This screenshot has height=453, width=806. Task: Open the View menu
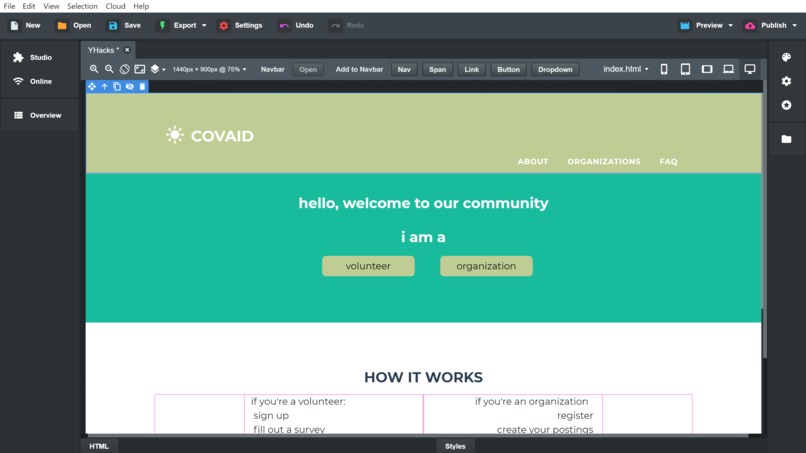coord(51,6)
